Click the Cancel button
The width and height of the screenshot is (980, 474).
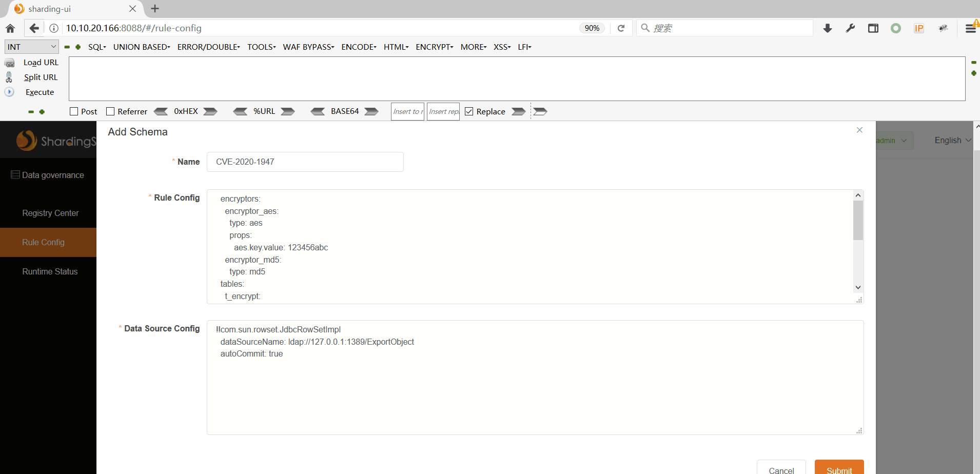pyautogui.click(x=781, y=467)
